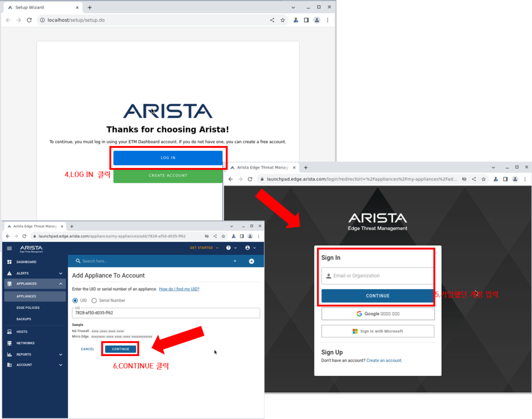Click the Arista logo in the dashboard header
The image size is (532, 419).
point(31,248)
